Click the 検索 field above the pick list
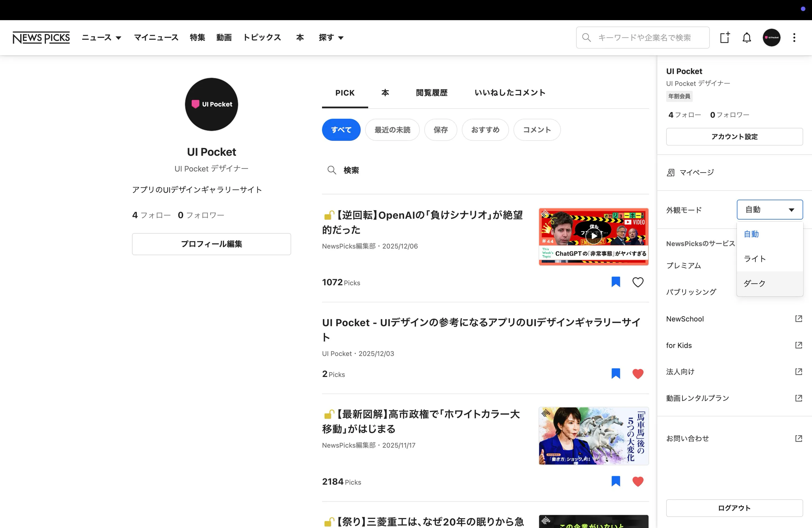 pos(485,170)
